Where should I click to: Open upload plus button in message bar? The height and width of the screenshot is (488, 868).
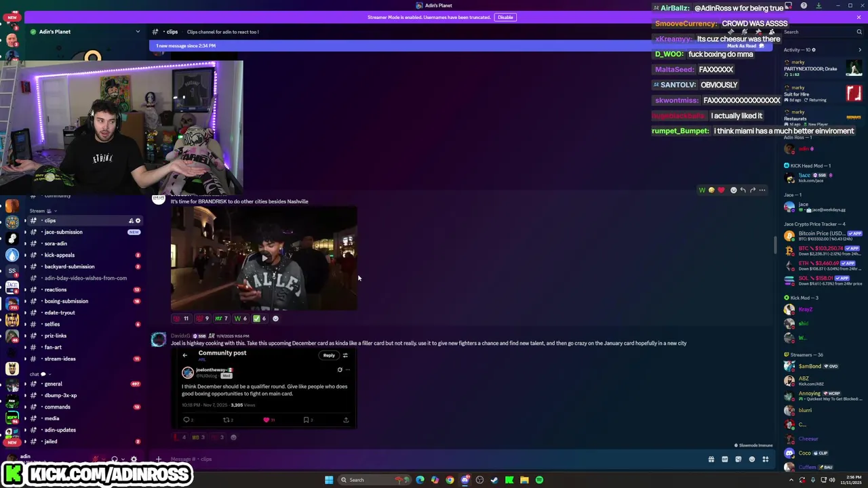[159, 459]
